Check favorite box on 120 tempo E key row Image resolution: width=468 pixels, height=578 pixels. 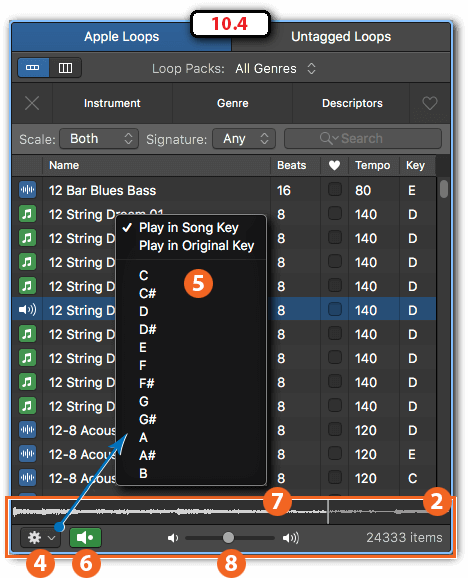(335, 453)
